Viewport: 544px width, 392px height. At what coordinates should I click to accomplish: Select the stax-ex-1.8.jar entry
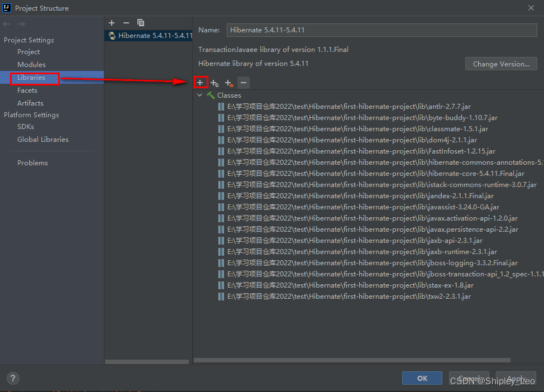click(350, 285)
